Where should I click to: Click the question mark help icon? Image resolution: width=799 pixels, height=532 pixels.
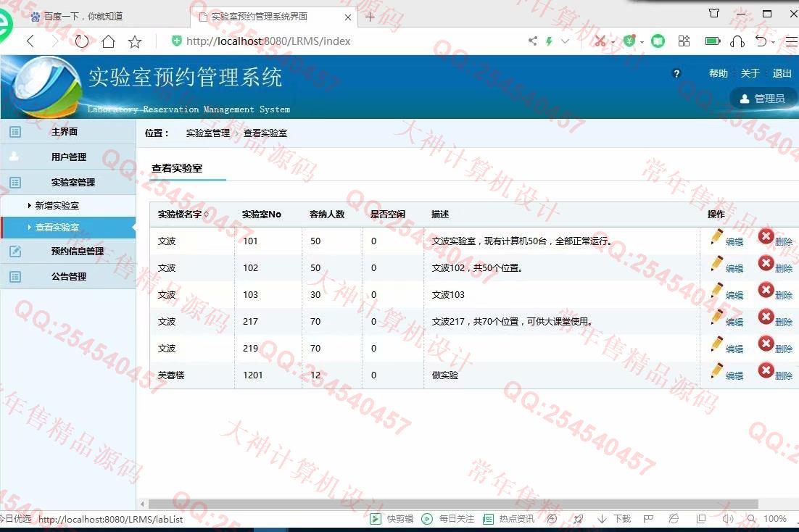pyautogui.click(x=676, y=73)
